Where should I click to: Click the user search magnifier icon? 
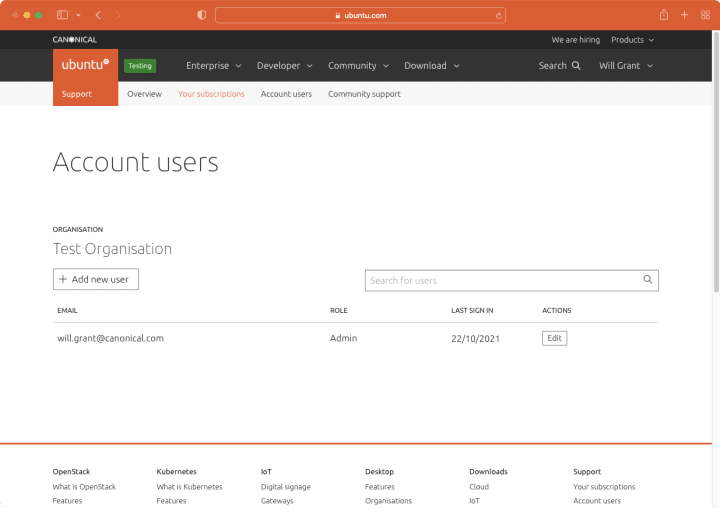coord(647,279)
